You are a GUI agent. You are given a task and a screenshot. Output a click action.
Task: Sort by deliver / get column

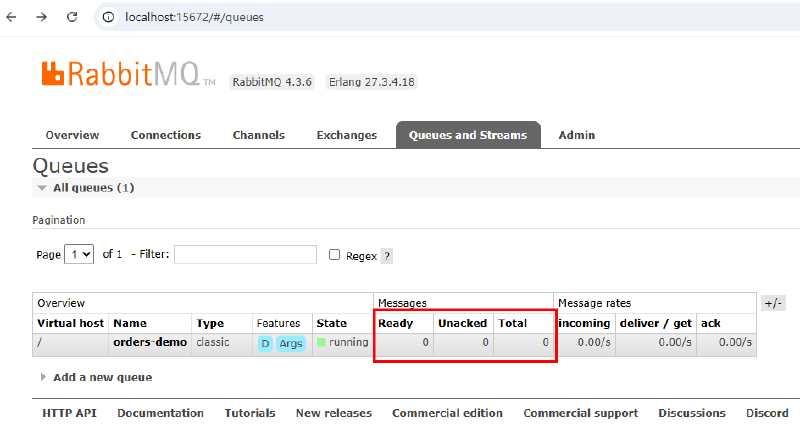(x=656, y=323)
